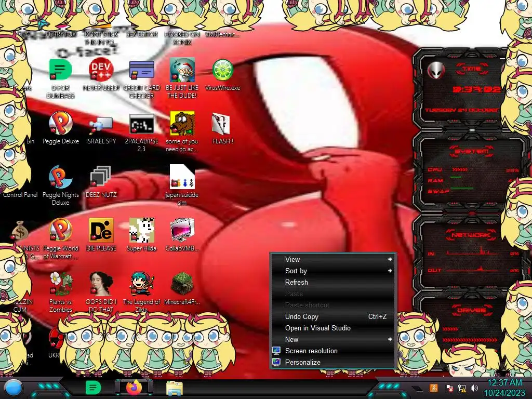Click the Peggle Nights Deluxe icon
Viewport: 532px width, 399px height.
pyautogui.click(x=60, y=177)
